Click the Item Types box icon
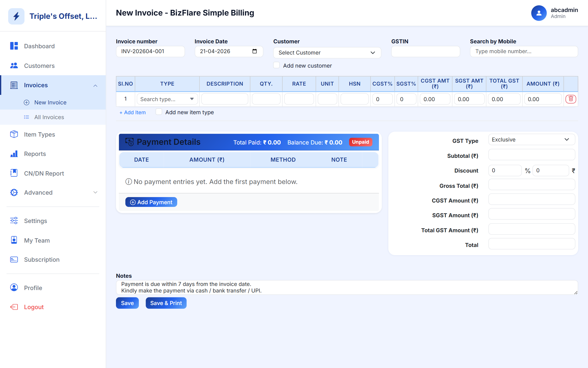588x368 pixels. coord(14,134)
